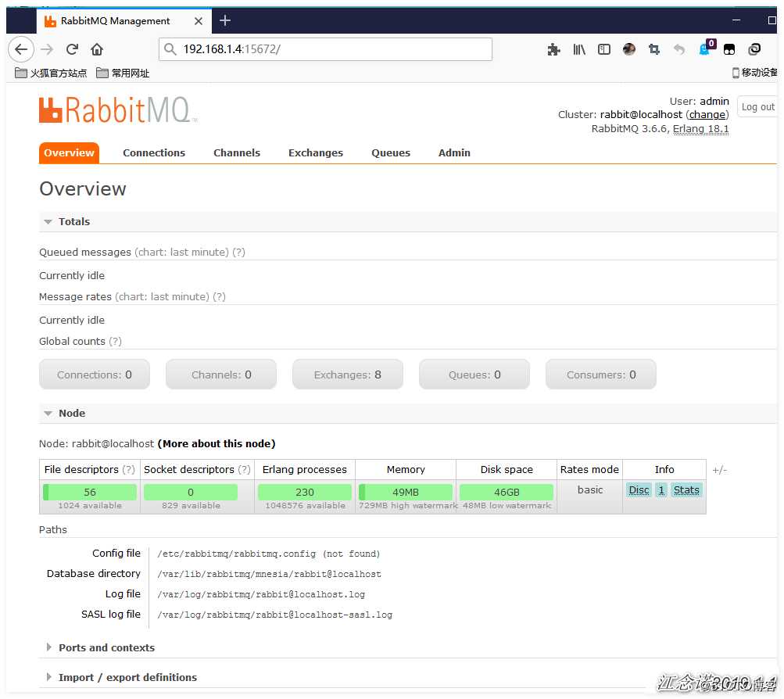Click the crop screenshot toolbar icon
784x699 pixels.
pyautogui.click(x=654, y=49)
